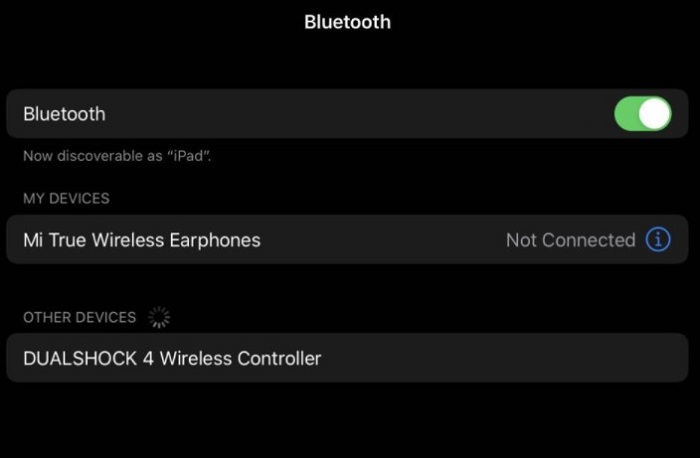This screenshot has height=458, width=700.
Task: Click the word Controller in the DUALSHOCK row
Action: point(279,358)
